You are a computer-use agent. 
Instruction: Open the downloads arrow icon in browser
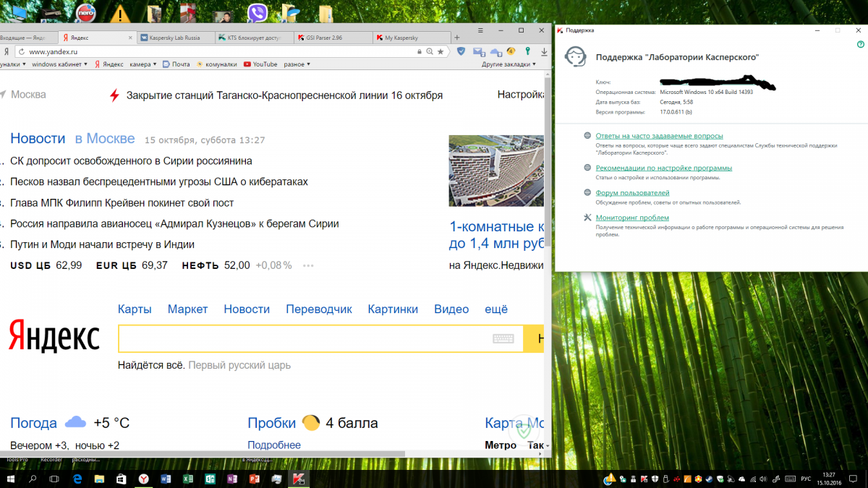(544, 51)
